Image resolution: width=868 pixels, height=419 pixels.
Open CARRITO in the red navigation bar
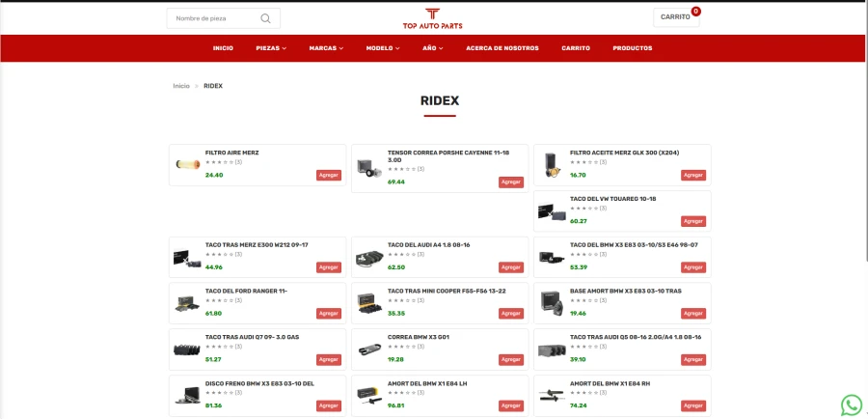click(x=576, y=48)
